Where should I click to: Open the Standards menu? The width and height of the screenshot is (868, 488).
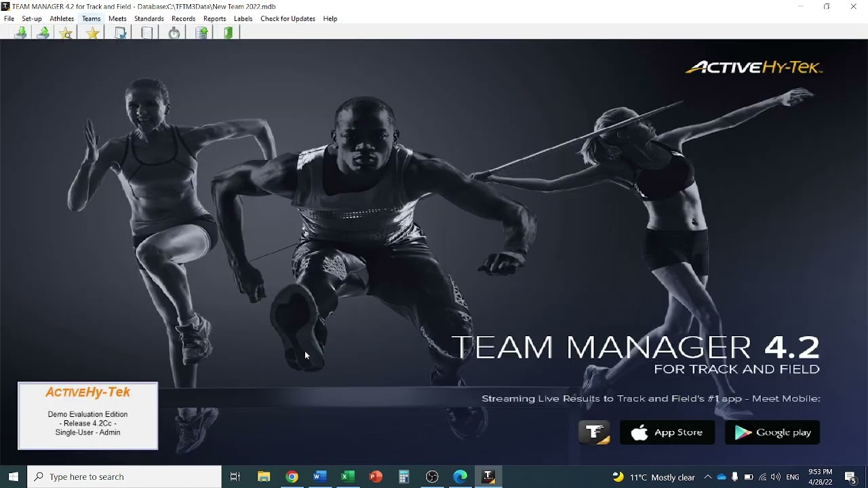[x=149, y=18]
